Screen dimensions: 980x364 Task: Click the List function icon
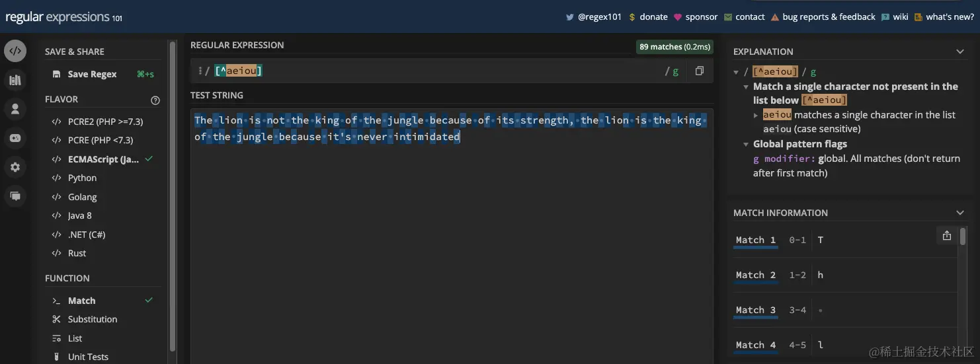pos(56,338)
